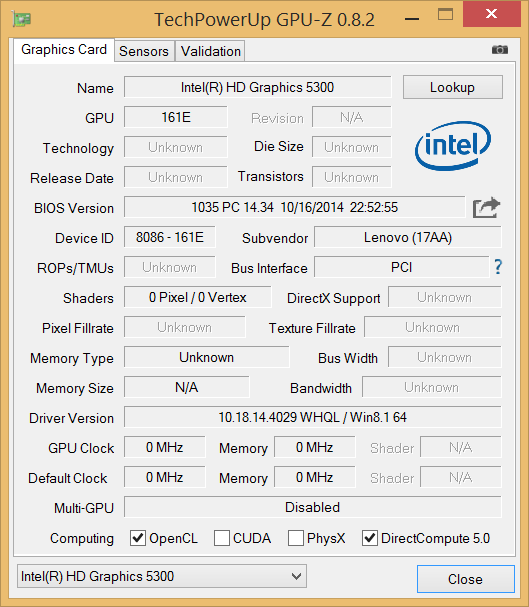Click the Intel vendor logo
This screenshot has width=529, height=607.
tap(453, 146)
